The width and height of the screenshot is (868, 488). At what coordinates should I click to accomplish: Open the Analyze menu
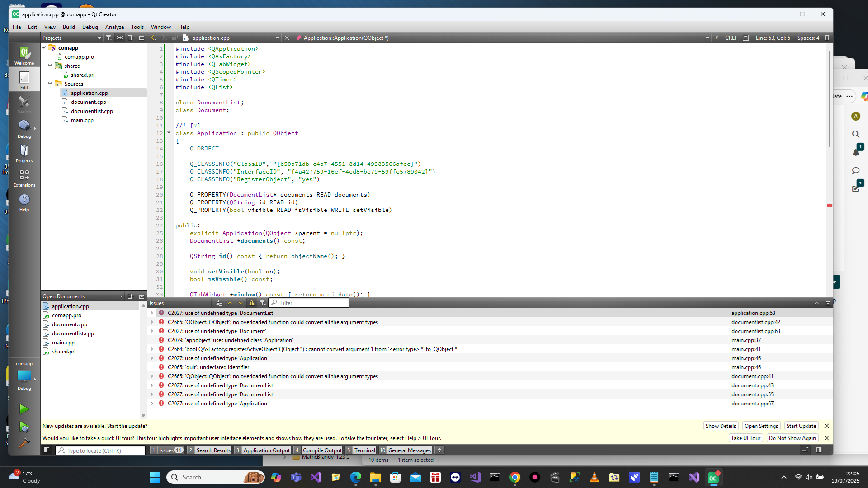tap(114, 27)
